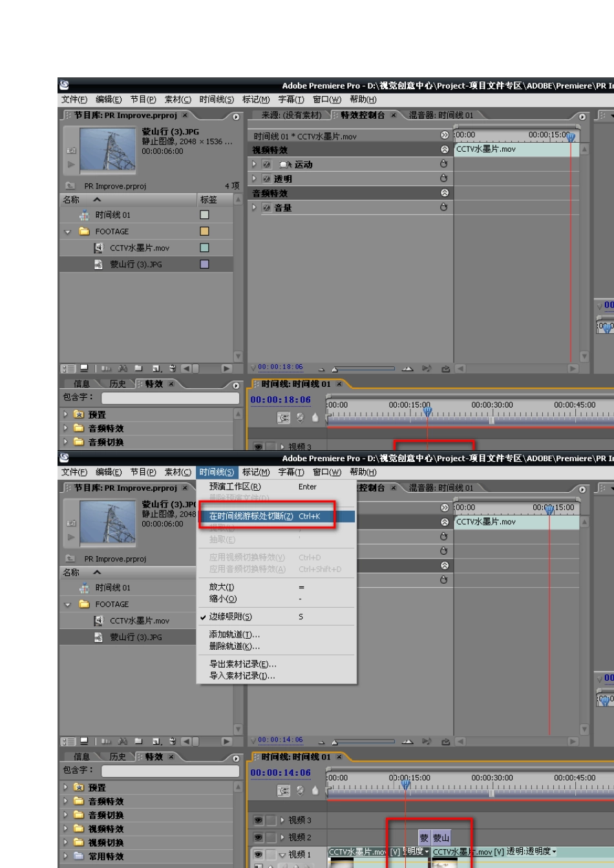Reset the 运动 effect in upper window

pos(443,164)
